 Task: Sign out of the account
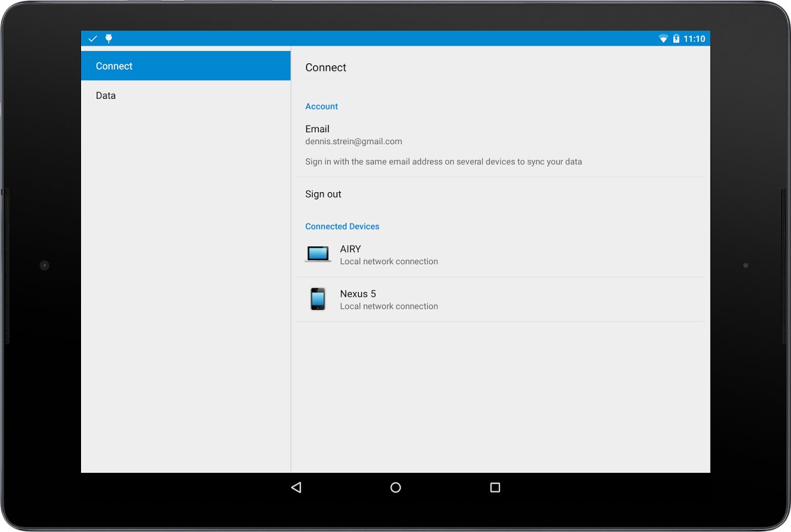tap(323, 194)
